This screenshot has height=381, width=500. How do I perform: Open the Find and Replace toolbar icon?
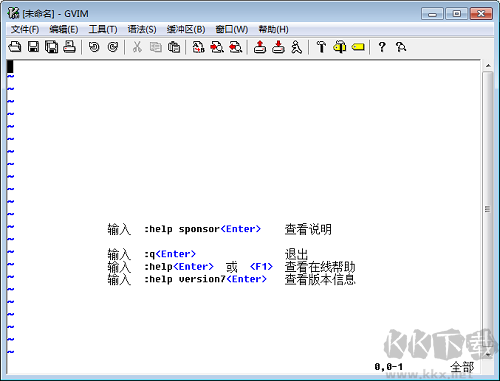198,47
